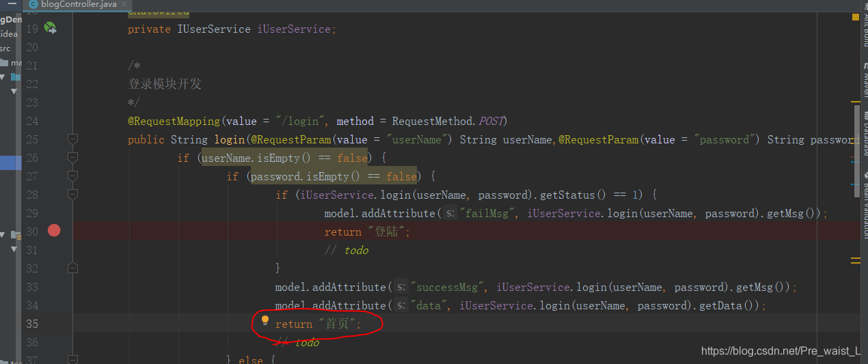Click getData() call on line 34
Viewport: 868px width, 364px height.
(x=726, y=305)
